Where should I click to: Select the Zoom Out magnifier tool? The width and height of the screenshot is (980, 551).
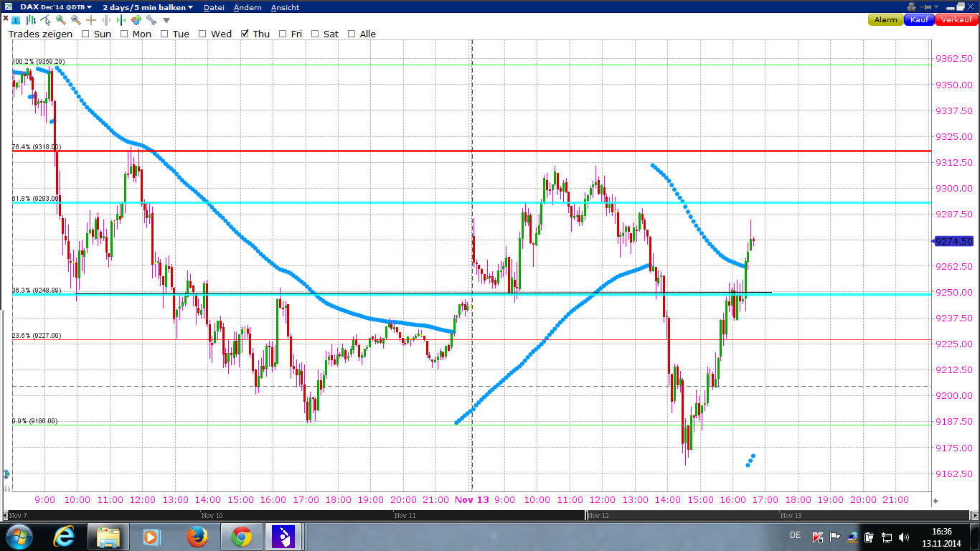point(75,20)
